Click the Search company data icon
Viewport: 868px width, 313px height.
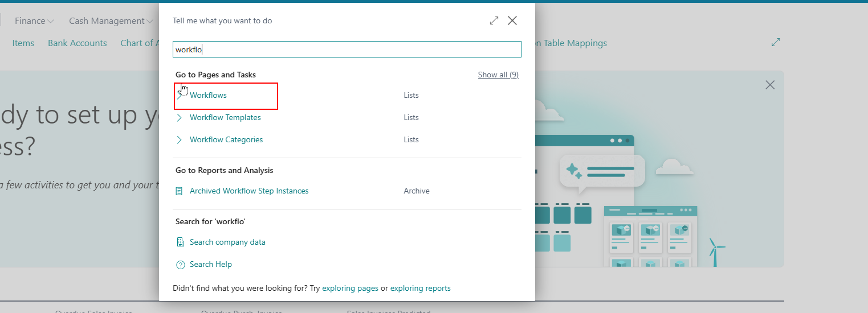180,242
